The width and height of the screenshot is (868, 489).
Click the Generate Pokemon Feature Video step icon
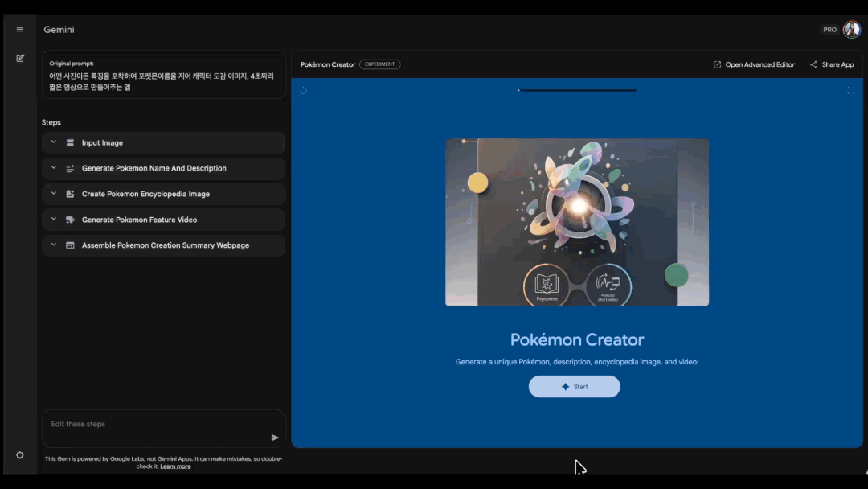point(70,220)
